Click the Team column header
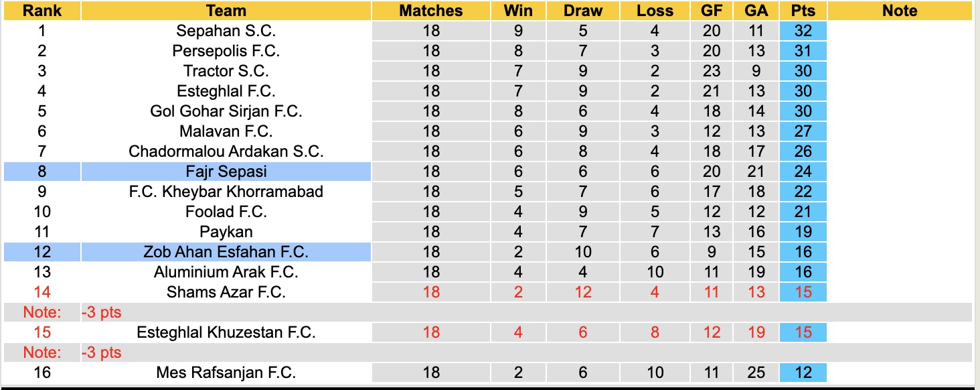 click(x=226, y=11)
